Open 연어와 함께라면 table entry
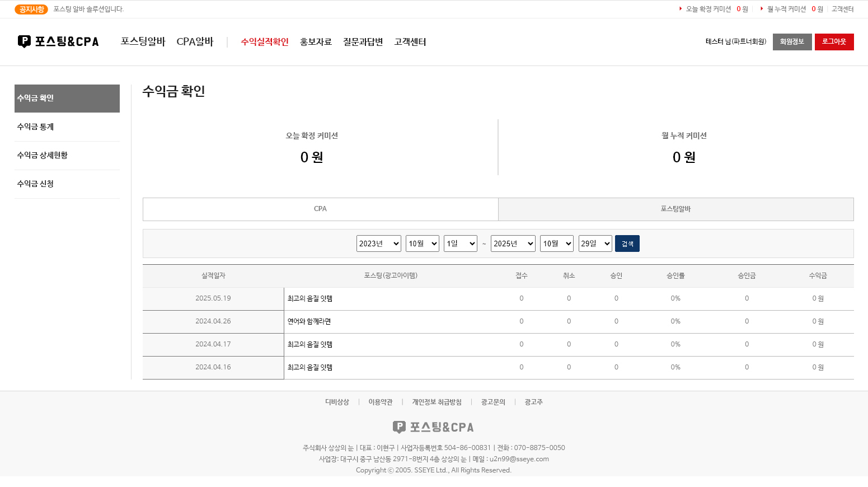The image size is (868, 487). tap(309, 322)
